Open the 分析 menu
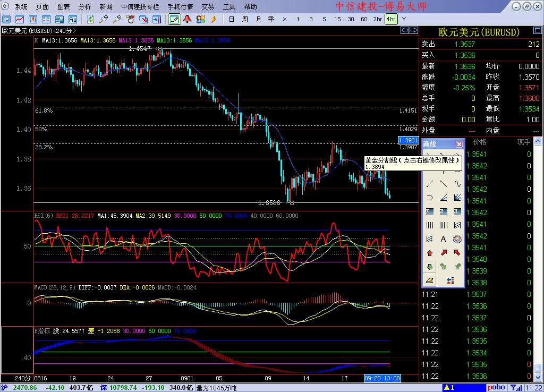 [x=84, y=6]
